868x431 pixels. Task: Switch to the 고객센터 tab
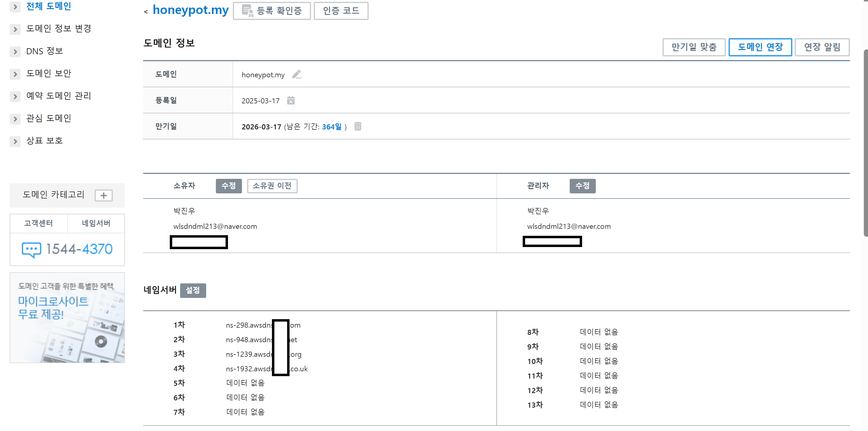coord(39,223)
